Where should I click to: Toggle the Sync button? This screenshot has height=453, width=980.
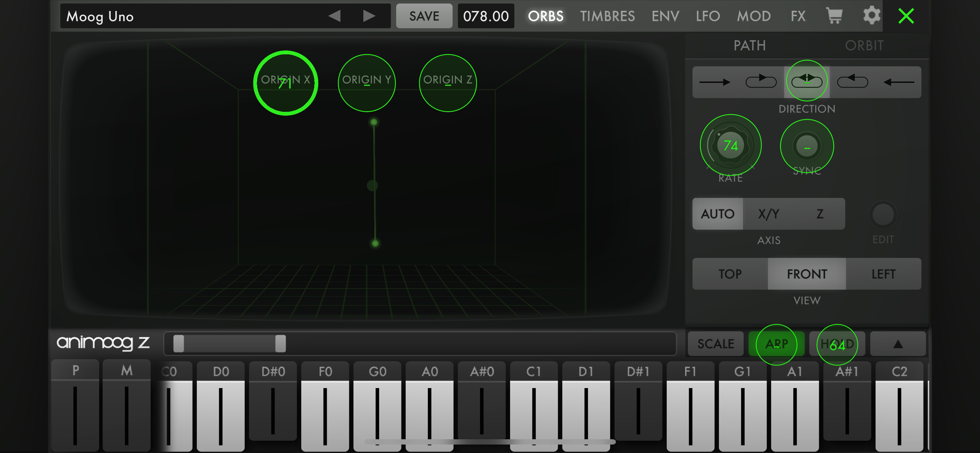(x=807, y=146)
